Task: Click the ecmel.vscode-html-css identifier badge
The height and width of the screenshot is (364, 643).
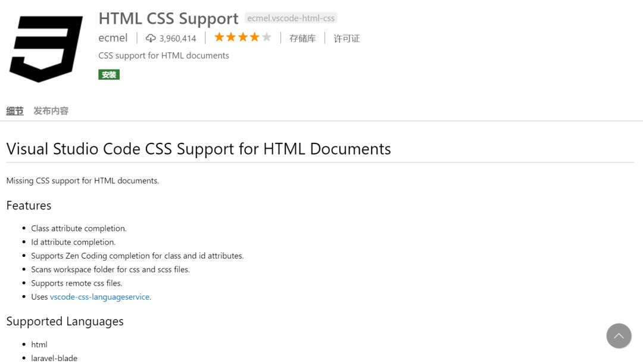Action: (291, 18)
